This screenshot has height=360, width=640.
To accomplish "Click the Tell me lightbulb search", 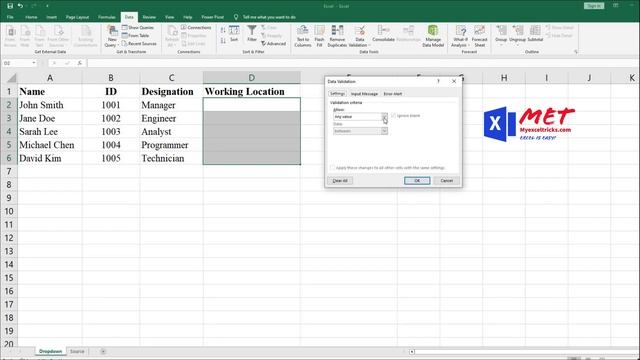I will pos(236,17).
